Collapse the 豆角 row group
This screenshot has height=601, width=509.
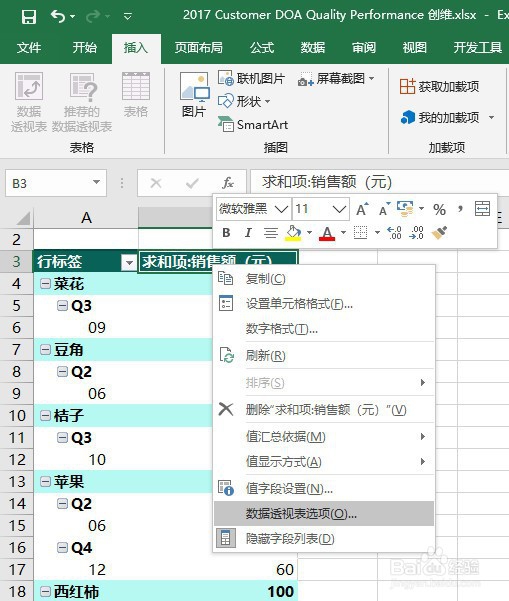tap(45, 350)
